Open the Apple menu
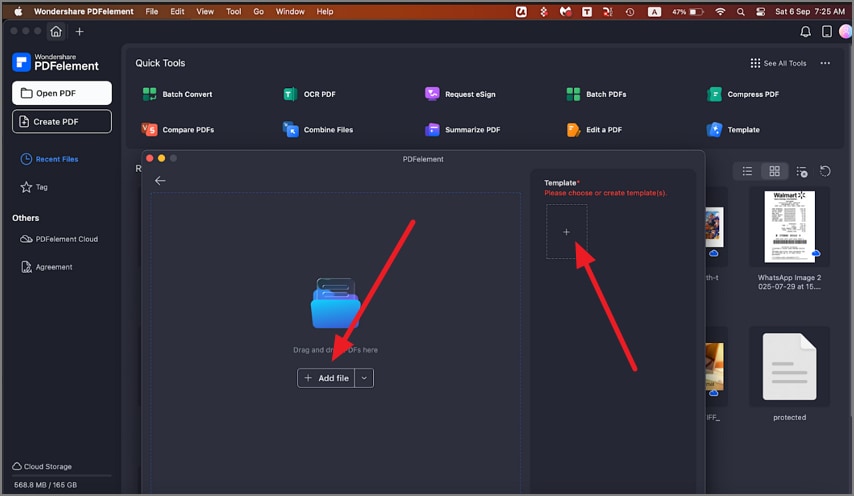Screen dimensions: 854x496 click(x=18, y=11)
